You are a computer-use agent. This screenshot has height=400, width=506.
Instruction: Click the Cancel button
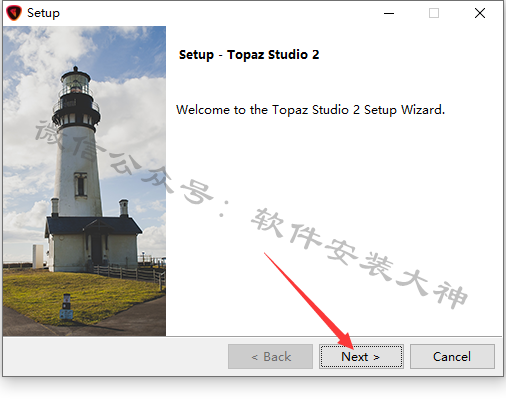coord(452,357)
